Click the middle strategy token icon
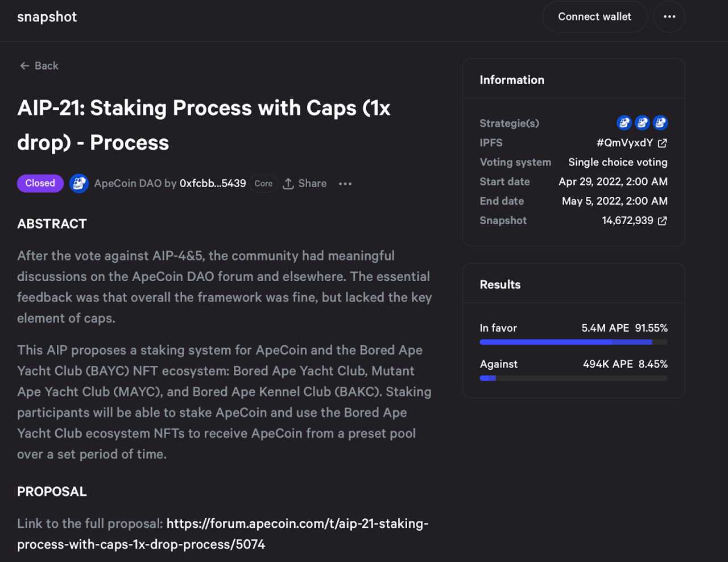 click(x=642, y=122)
